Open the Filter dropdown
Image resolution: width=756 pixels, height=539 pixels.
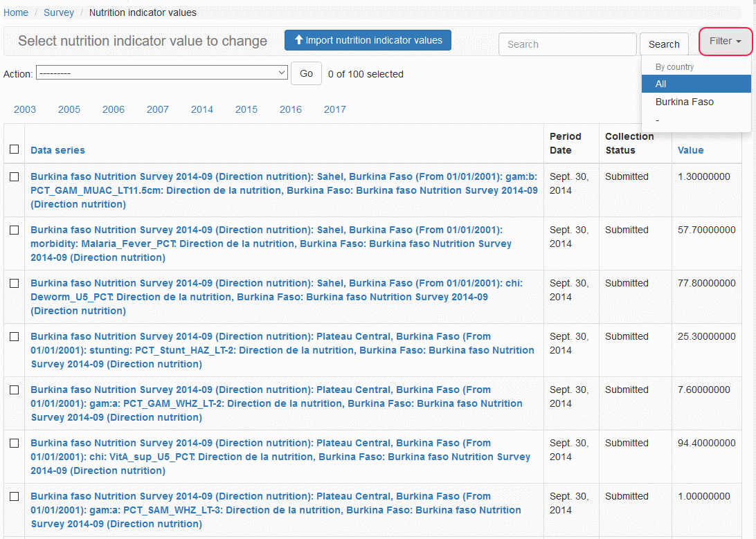pos(725,42)
